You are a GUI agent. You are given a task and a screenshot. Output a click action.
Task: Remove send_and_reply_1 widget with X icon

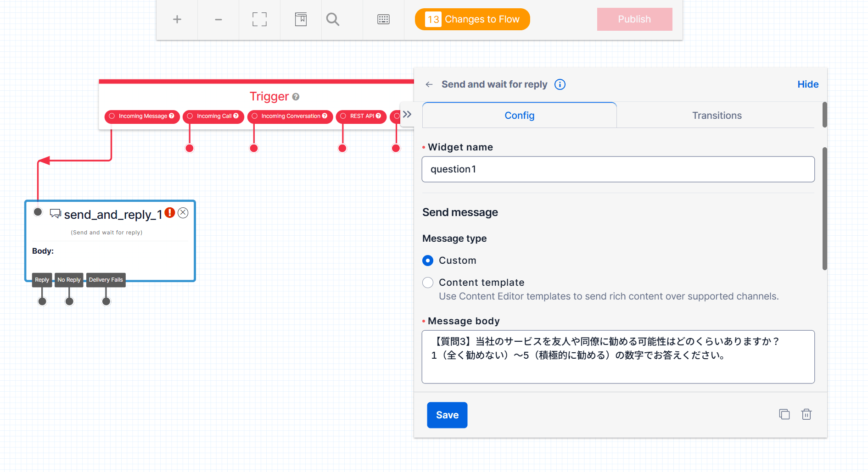click(x=183, y=212)
